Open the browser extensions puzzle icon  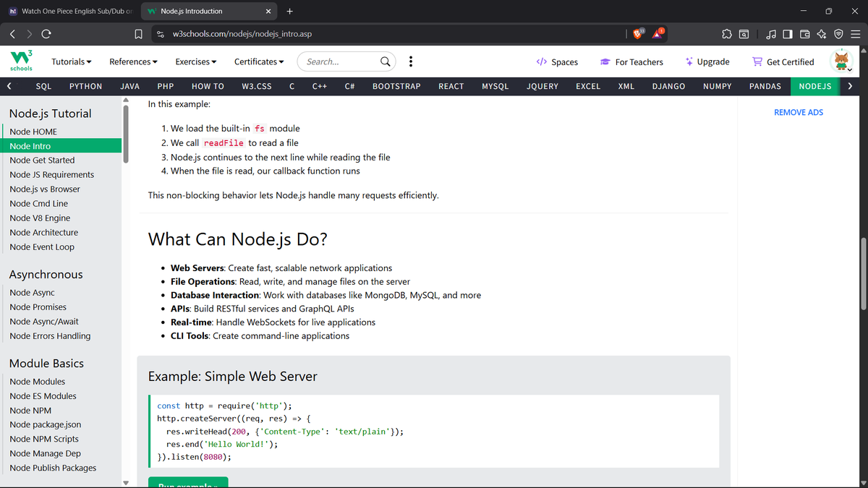tap(727, 34)
